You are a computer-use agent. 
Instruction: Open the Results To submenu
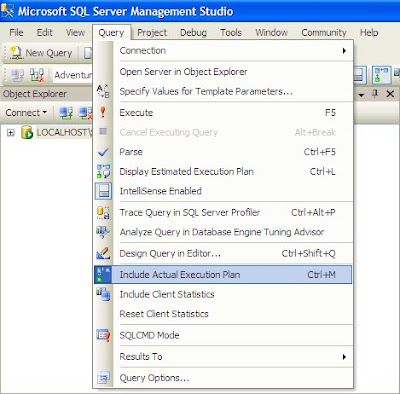(232, 357)
